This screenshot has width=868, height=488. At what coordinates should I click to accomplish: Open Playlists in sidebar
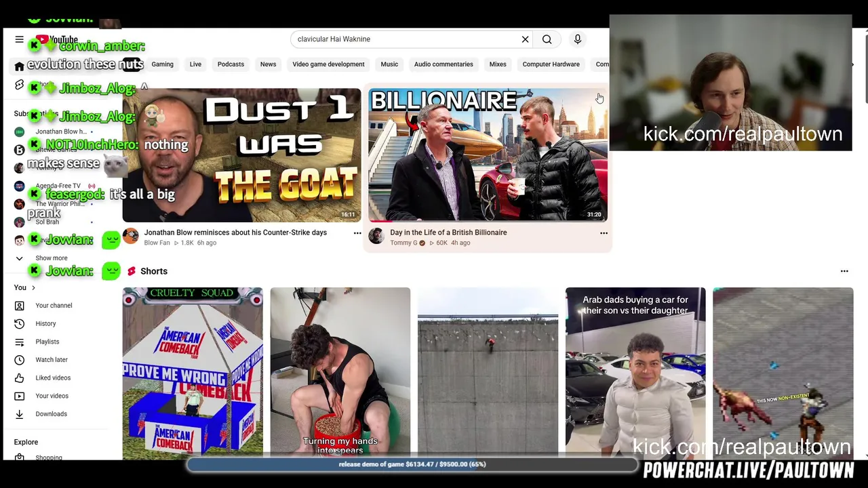pyautogui.click(x=47, y=342)
